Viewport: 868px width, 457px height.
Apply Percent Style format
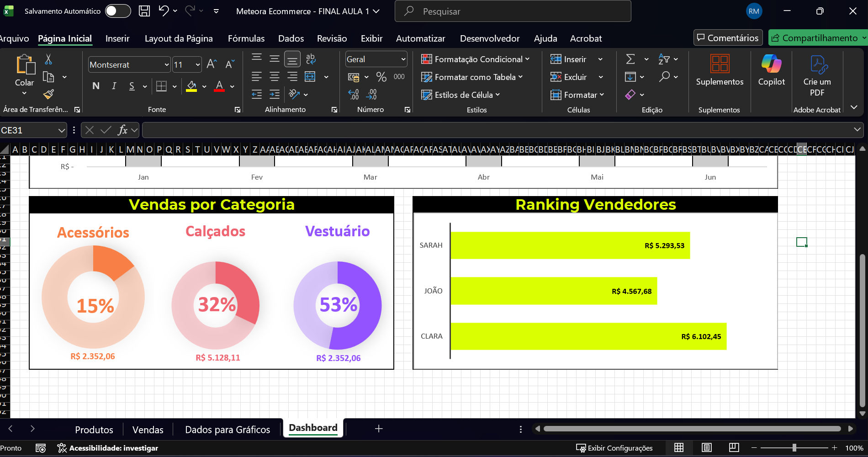(x=381, y=77)
